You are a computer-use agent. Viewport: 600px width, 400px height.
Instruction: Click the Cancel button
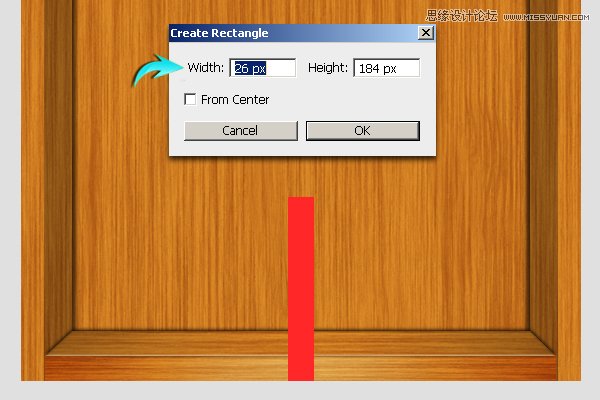241,131
